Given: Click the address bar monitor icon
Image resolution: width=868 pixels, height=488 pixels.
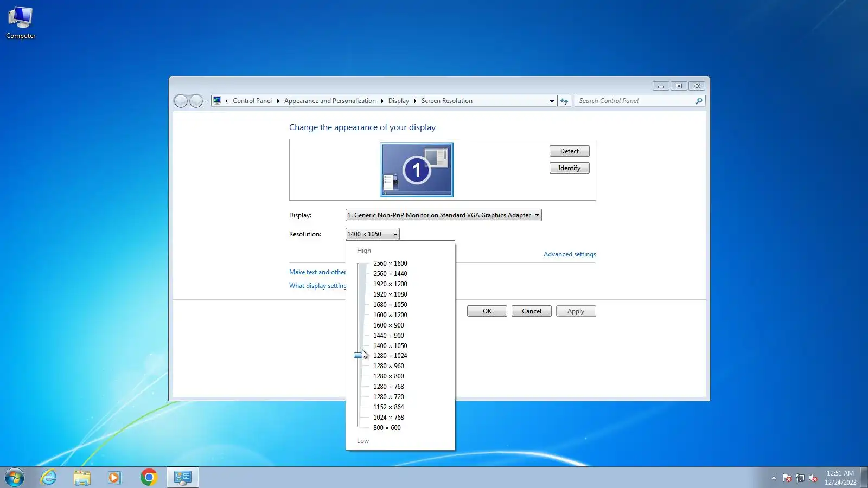Looking at the screenshot, I should (x=218, y=101).
